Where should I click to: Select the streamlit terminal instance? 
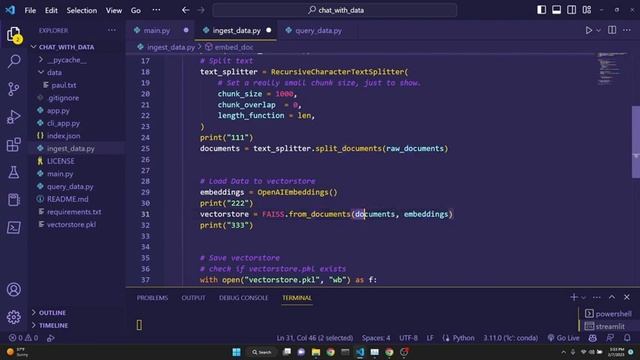[605, 326]
